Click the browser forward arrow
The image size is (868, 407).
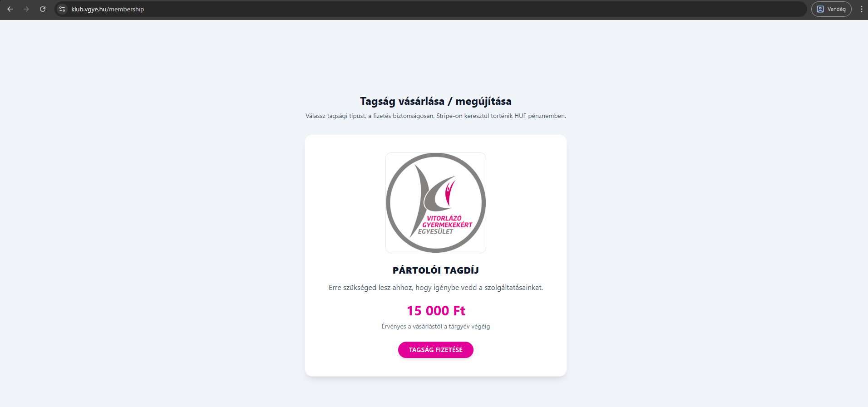pyautogui.click(x=26, y=9)
